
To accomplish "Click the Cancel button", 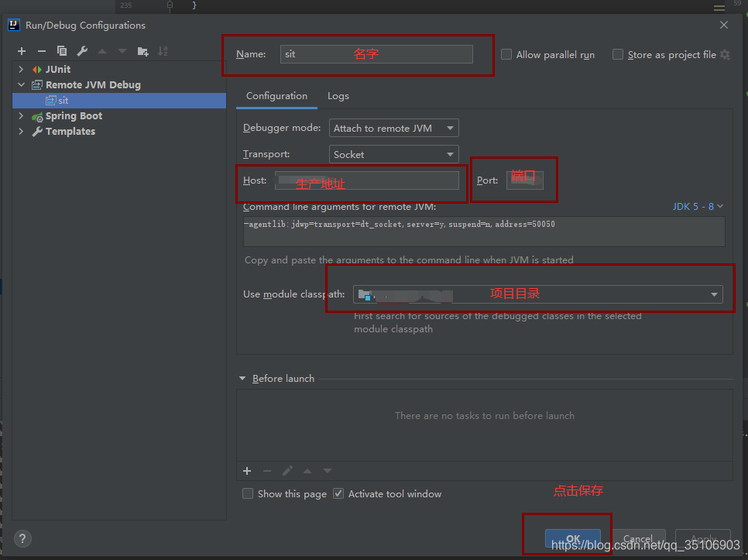I will (638, 538).
